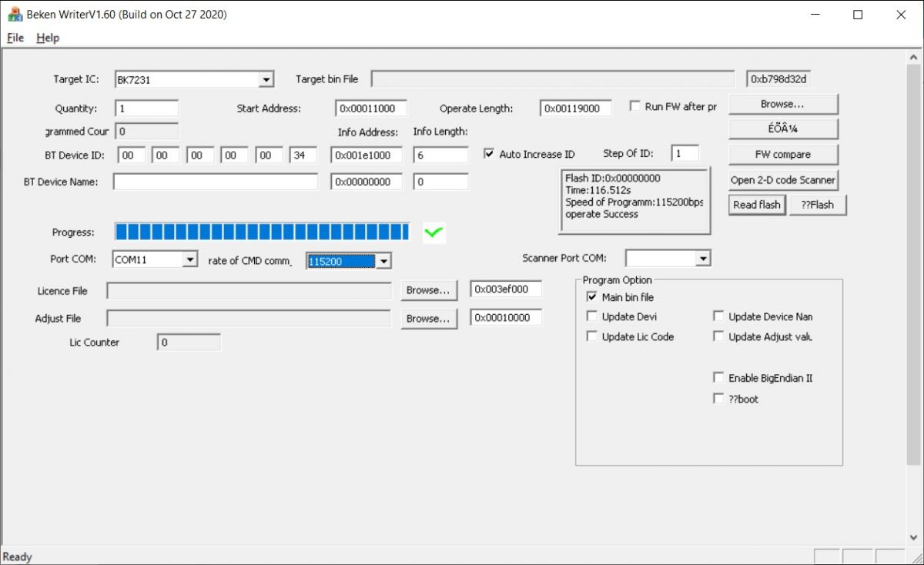The width and height of the screenshot is (924, 565).
Task: Uncheck the Main bin file option
Action: click(591, 297)
